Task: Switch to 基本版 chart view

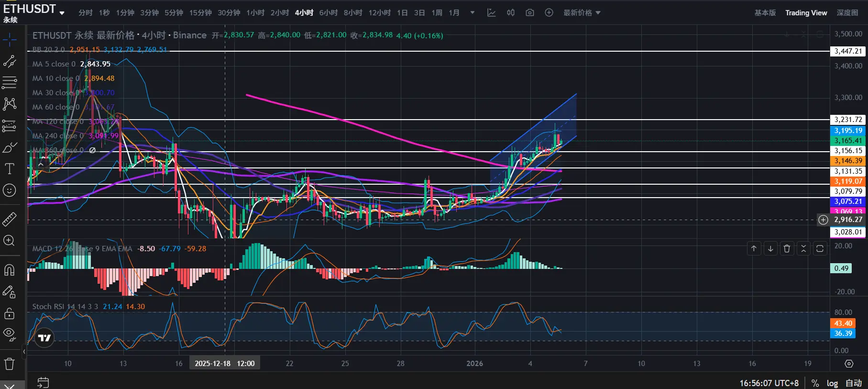Action: (765, 13)
